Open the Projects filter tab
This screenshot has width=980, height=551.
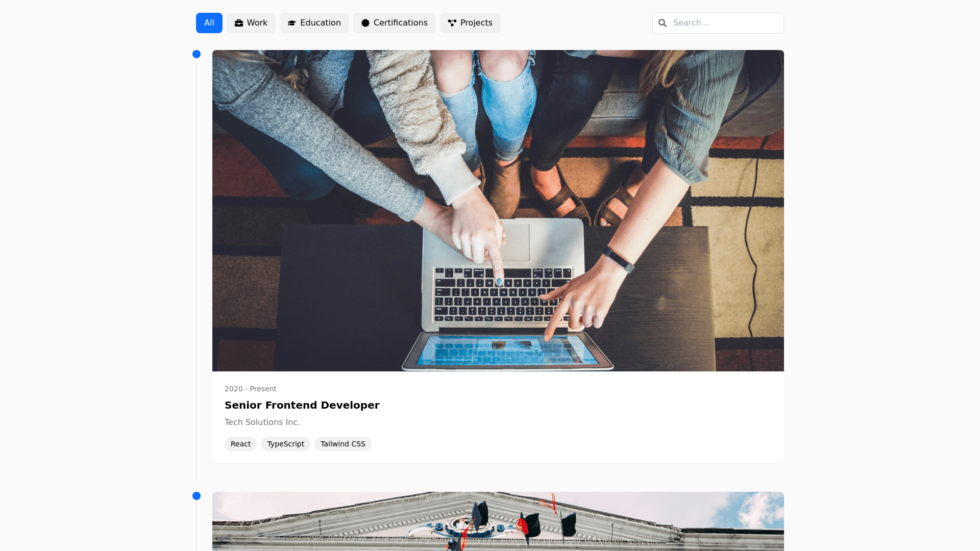coord(470,23)
